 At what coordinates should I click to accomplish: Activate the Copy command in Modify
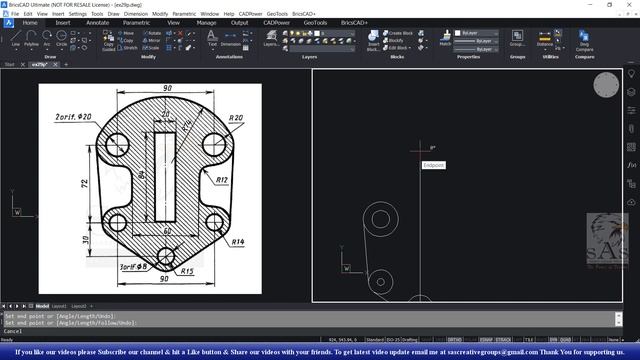click(126, 40)
